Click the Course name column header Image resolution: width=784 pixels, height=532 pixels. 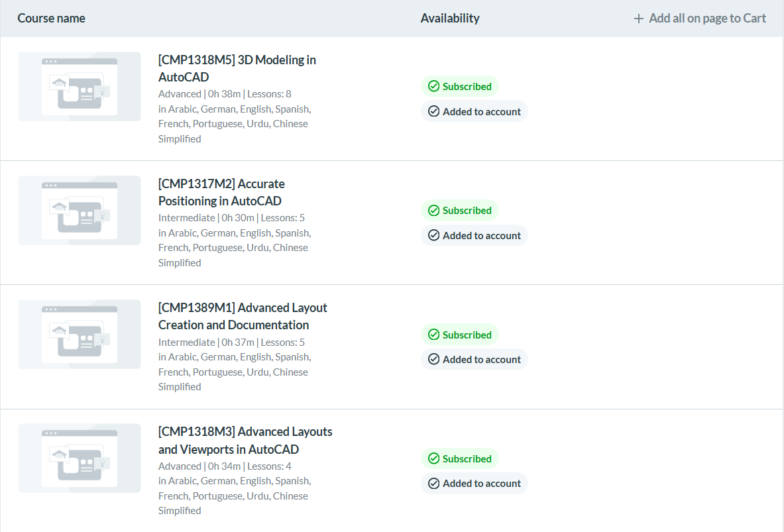point(52,19)
